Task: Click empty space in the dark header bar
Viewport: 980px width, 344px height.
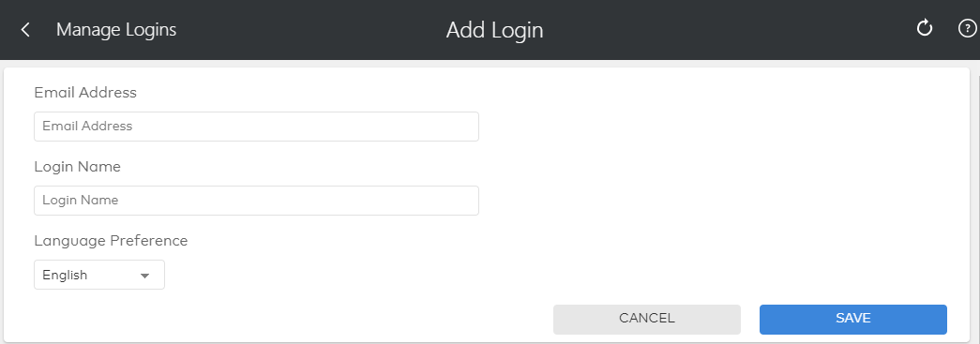Action: (718, 30)
